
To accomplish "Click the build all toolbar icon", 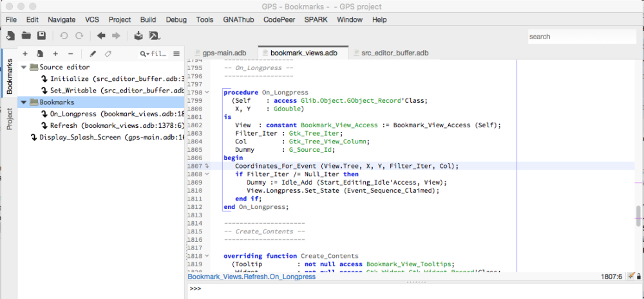I will (138, 36).
